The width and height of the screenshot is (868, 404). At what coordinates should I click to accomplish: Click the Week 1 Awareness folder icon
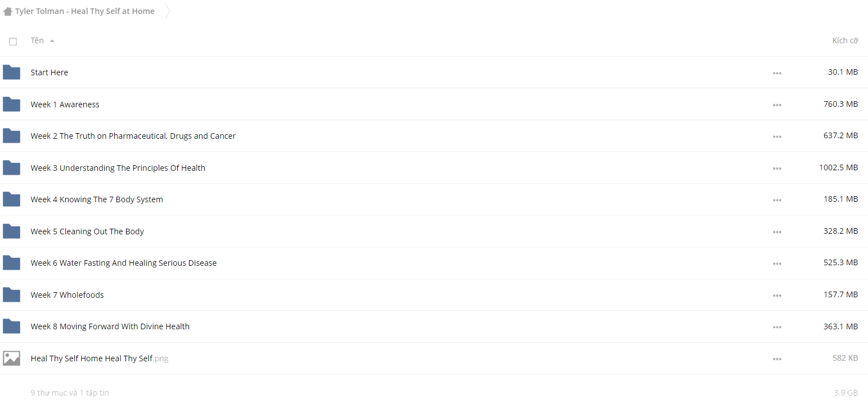click(x=11, y=105)
